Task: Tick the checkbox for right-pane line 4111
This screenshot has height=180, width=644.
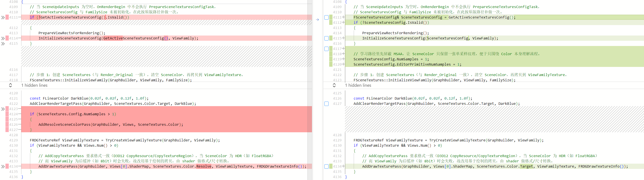Action: pyautogui.click(x=326, y=17)
